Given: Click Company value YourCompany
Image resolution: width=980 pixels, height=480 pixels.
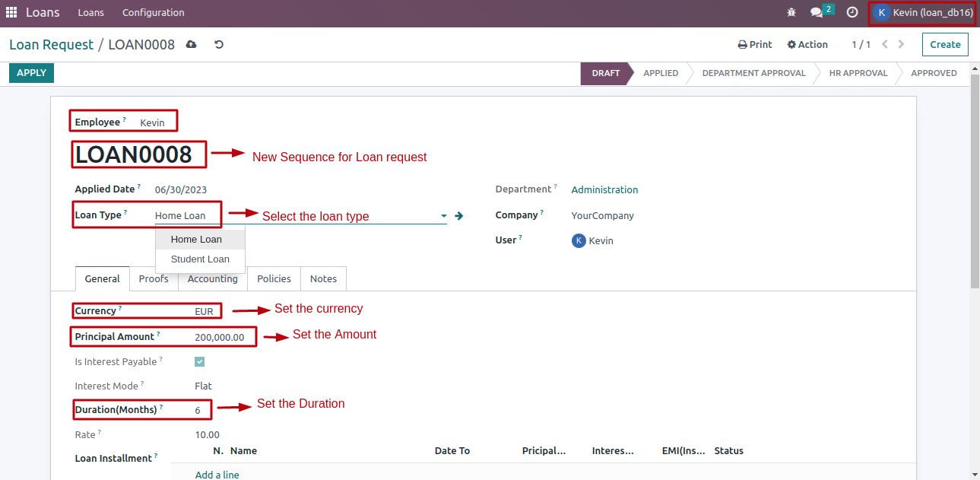Looking at the screenshot, I should pos(603,216).
